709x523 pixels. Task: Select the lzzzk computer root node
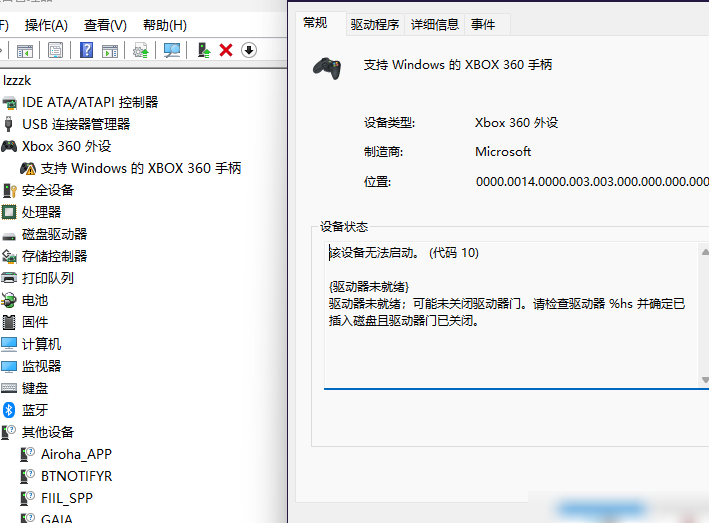(17, 80)
